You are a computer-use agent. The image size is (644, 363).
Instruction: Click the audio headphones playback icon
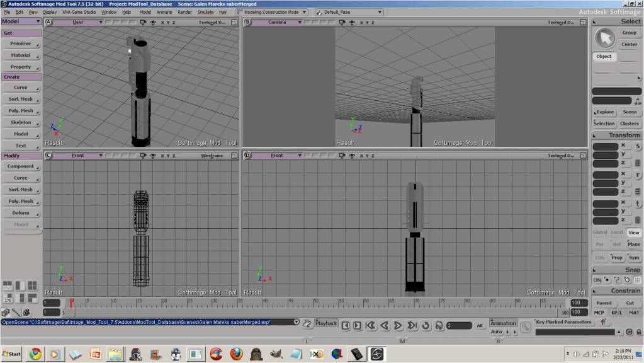tap(439, 325)
